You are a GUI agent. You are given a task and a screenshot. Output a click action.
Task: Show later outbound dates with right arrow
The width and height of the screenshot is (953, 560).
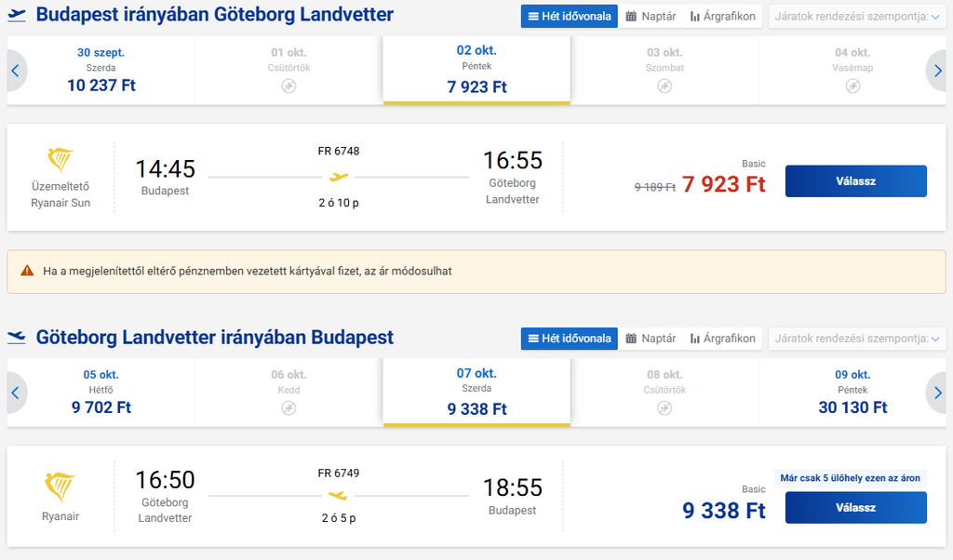tap(938, 71)
